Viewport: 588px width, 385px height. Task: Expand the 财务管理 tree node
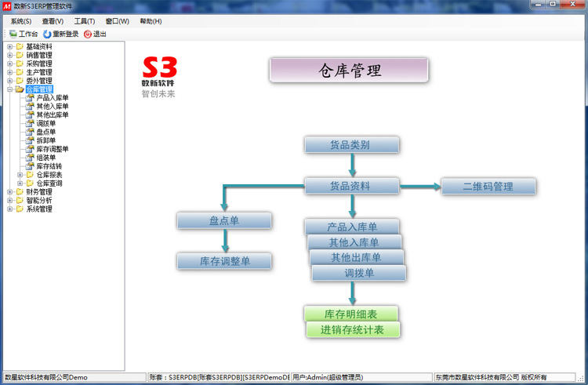[x=9, y=192]
